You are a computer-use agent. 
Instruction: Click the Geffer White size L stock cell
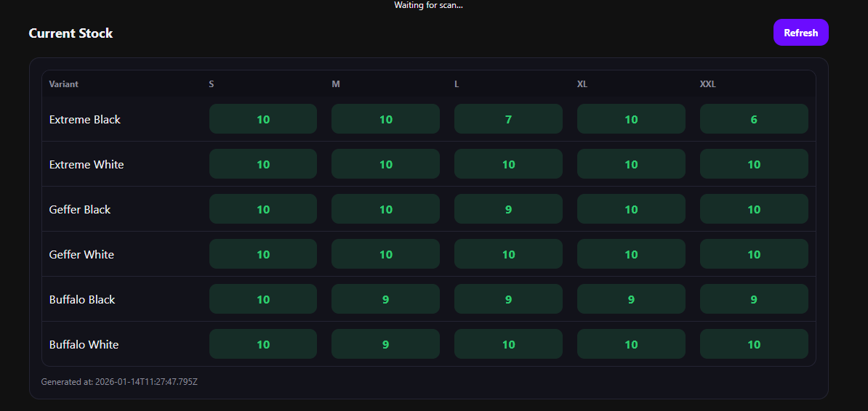point(508,254)
